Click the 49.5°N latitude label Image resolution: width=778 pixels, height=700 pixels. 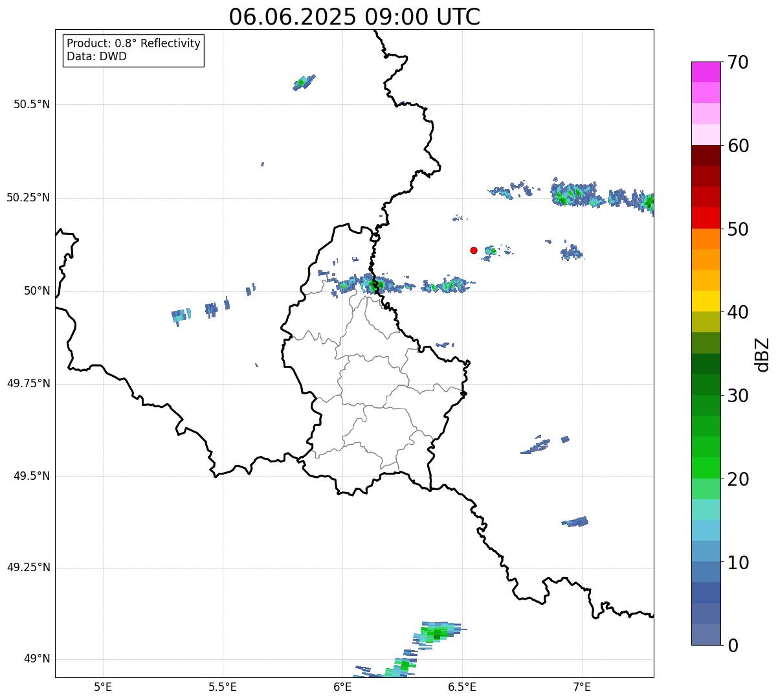pyautogui.click(x=32, y=476)
